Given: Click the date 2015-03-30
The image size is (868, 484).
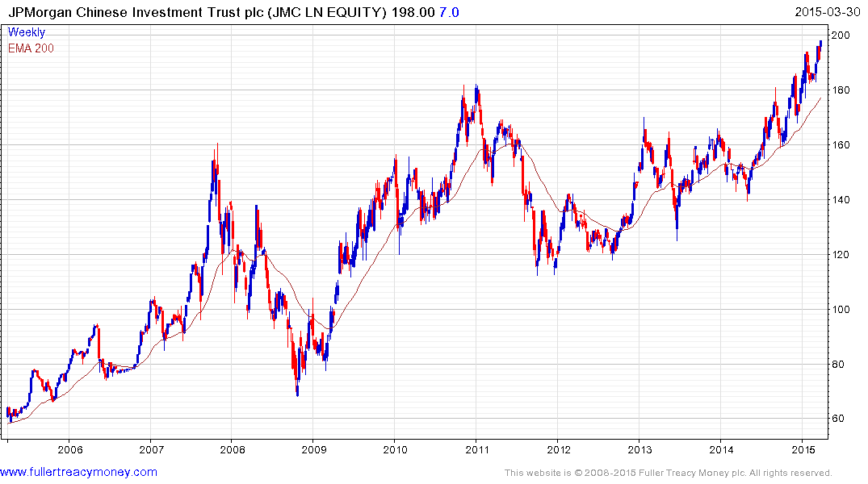Looking at the screenshot, I should [828, 12].
